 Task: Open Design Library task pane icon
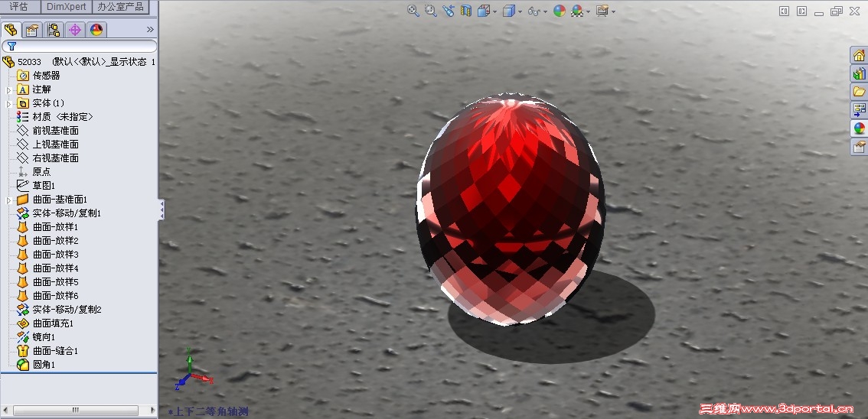click(859, 73)
